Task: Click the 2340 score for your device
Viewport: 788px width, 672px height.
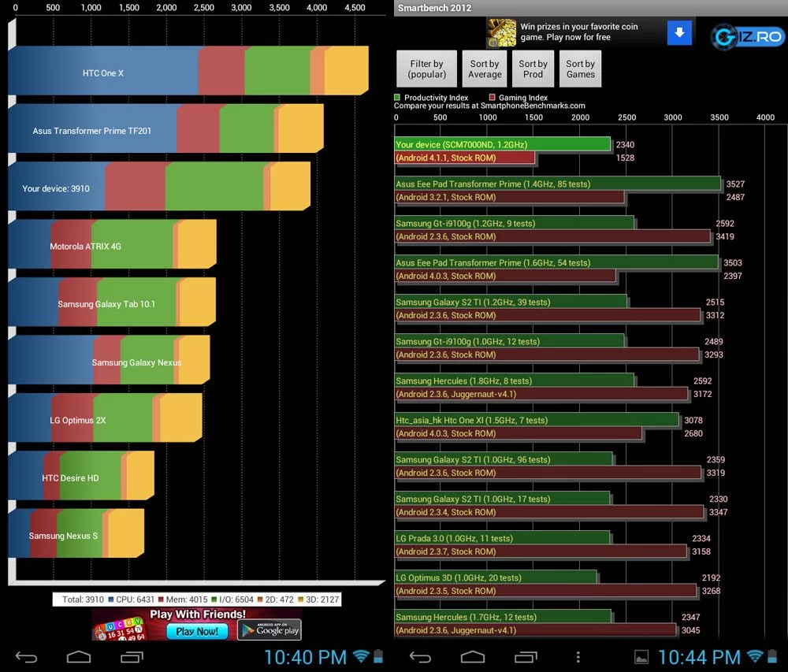Action: point(625,144)
